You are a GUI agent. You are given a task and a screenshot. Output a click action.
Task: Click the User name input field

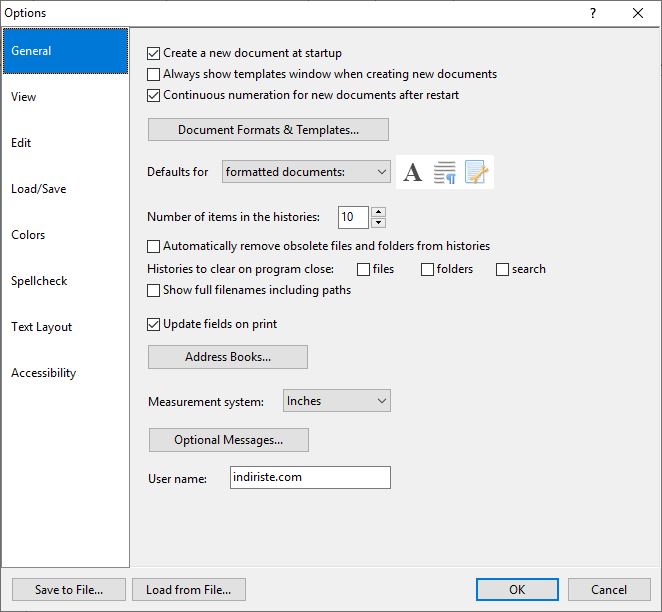pos(310,477)
